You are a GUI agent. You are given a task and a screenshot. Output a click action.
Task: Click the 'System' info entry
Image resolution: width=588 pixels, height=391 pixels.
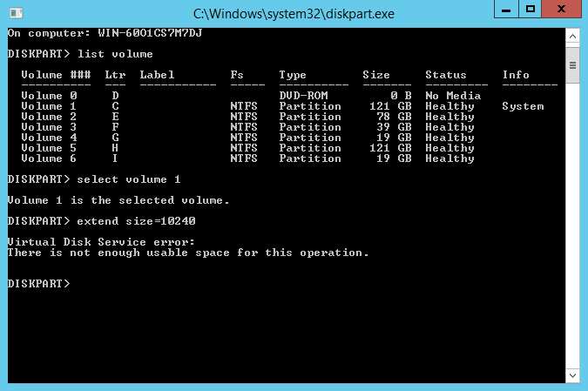tap(523, 106)
